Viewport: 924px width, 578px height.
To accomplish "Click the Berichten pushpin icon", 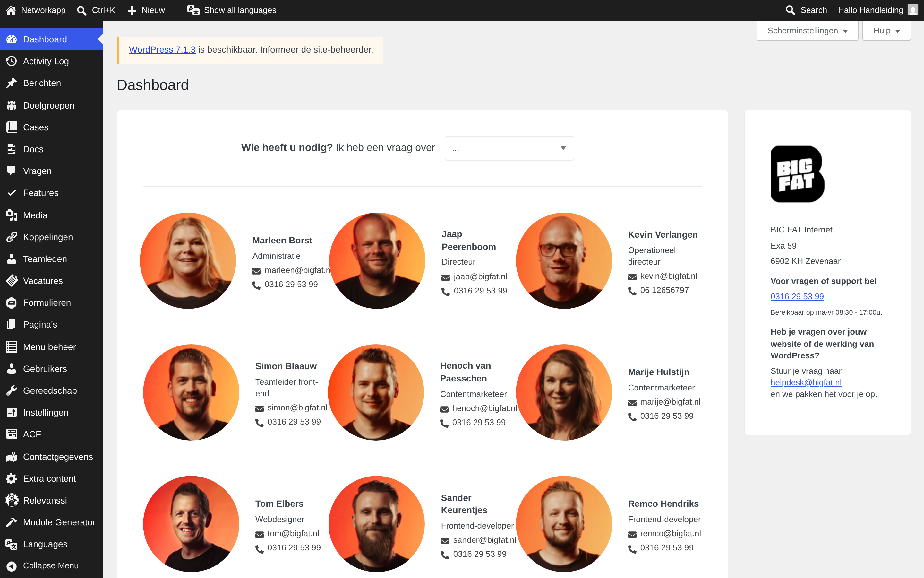I will [x=12, y=83].
